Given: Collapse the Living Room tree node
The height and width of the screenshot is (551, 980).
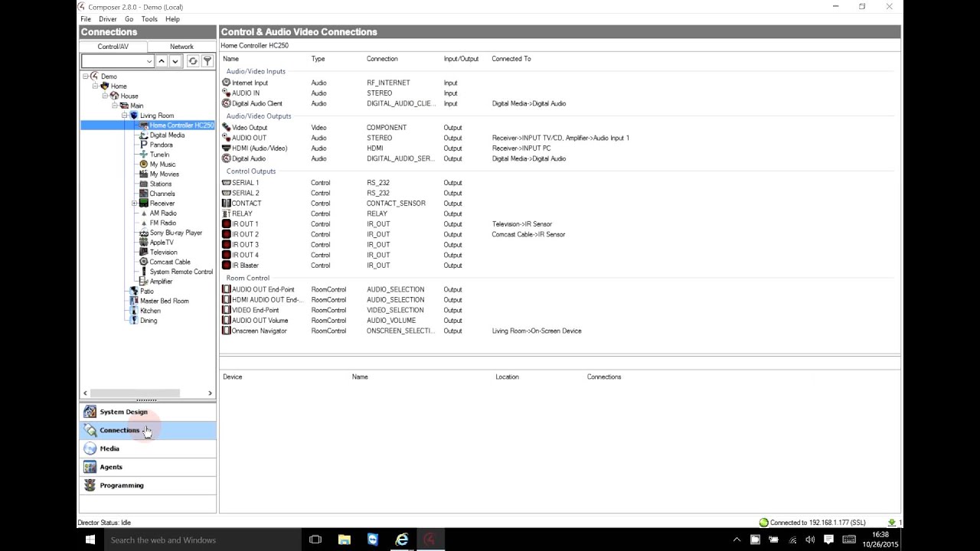Looking at the screenshot, I should coord(125,116).
